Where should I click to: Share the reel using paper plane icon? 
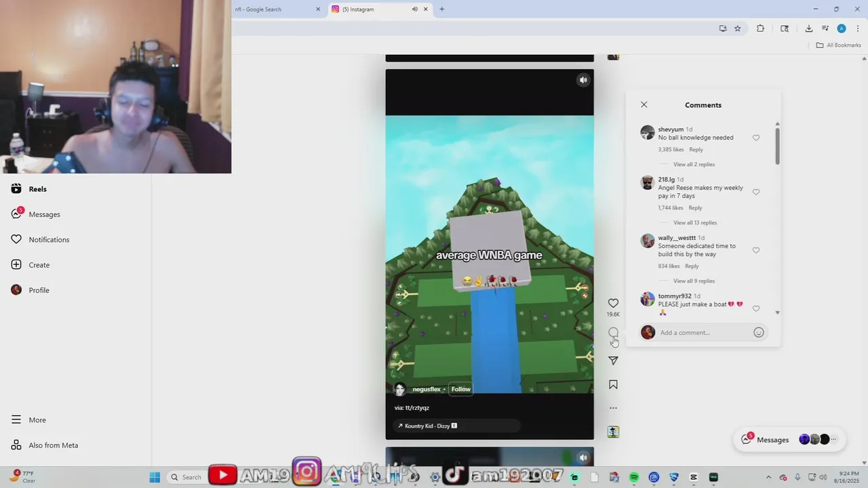pos(613,361)
